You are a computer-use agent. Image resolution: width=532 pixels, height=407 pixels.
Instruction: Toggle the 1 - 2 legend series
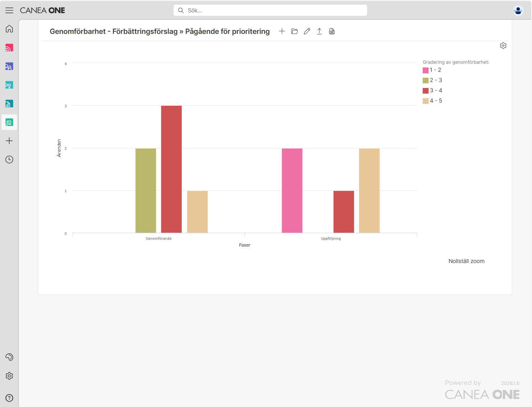(x=432, y=70)
